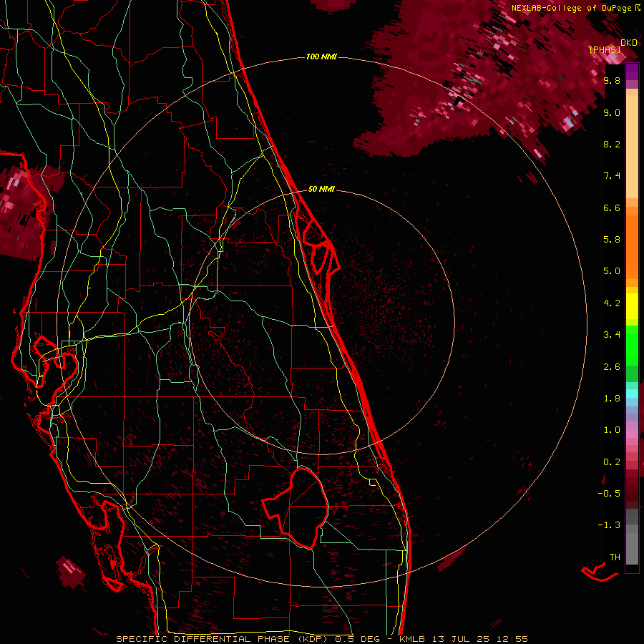Select the 3.4 value on the color scale
The image size is (644, 644).
coord(612,335)
